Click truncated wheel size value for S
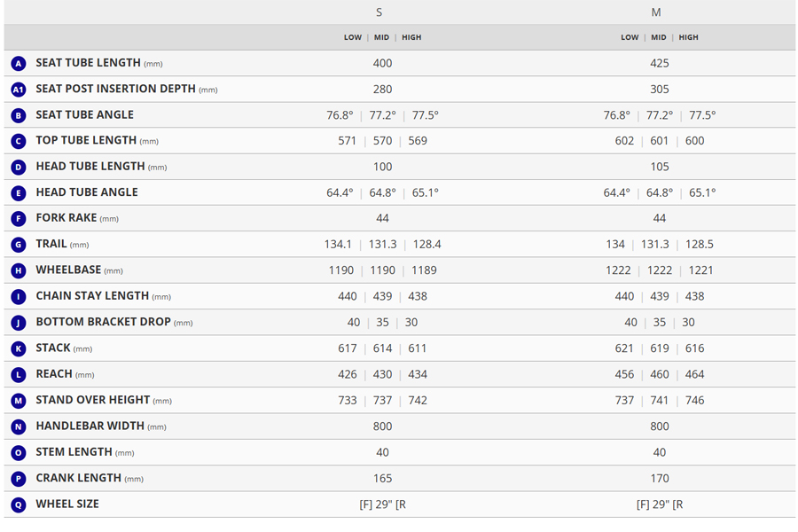Viewport: 798px width, 532px height. click(382, 505)
